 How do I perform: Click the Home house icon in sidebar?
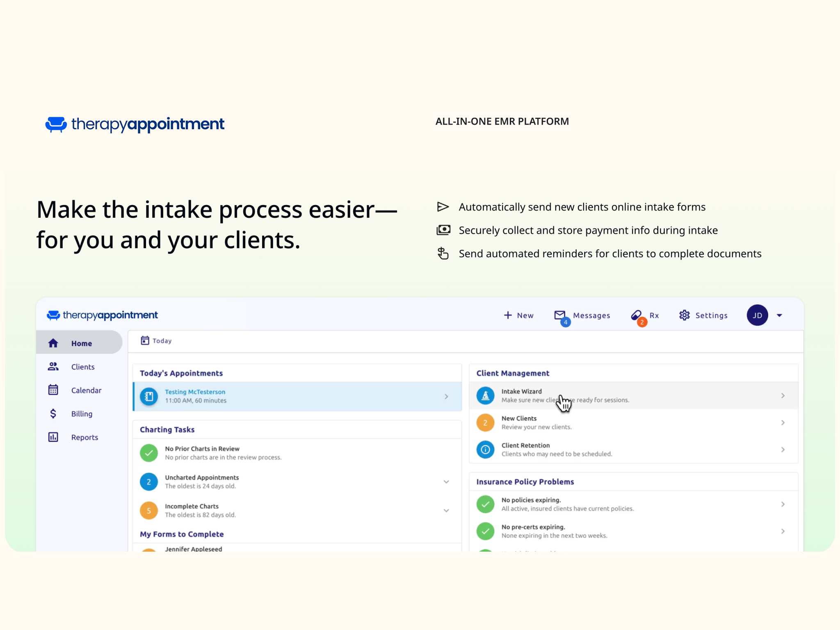(x=53, y=343)
